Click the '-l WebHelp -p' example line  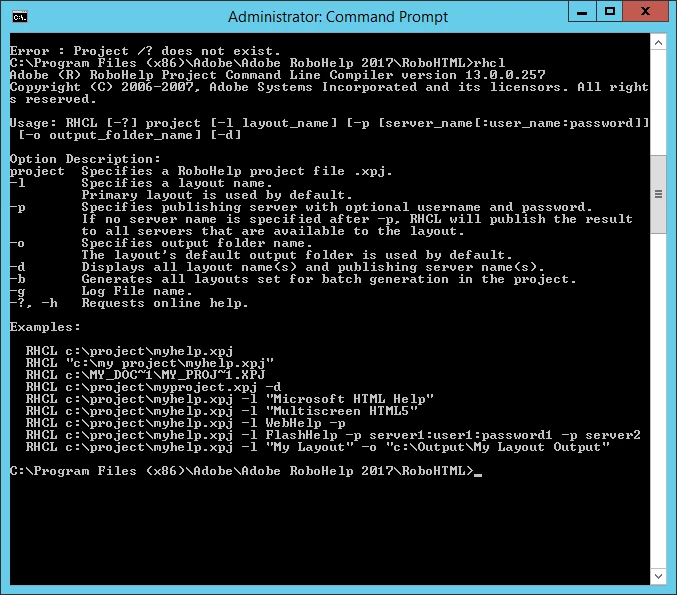tap(185, 423)
